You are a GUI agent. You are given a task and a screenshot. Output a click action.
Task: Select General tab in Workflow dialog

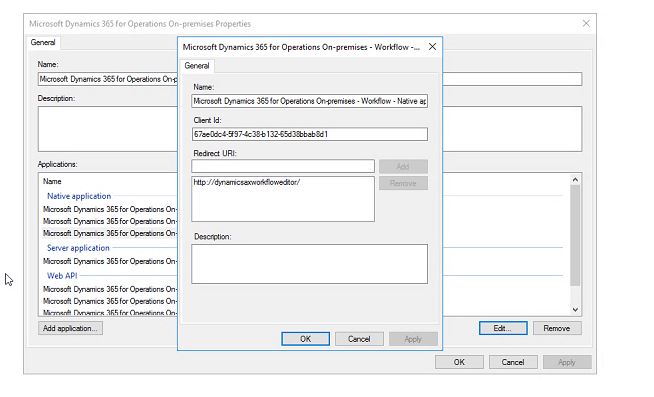click(x=197, y=65)
